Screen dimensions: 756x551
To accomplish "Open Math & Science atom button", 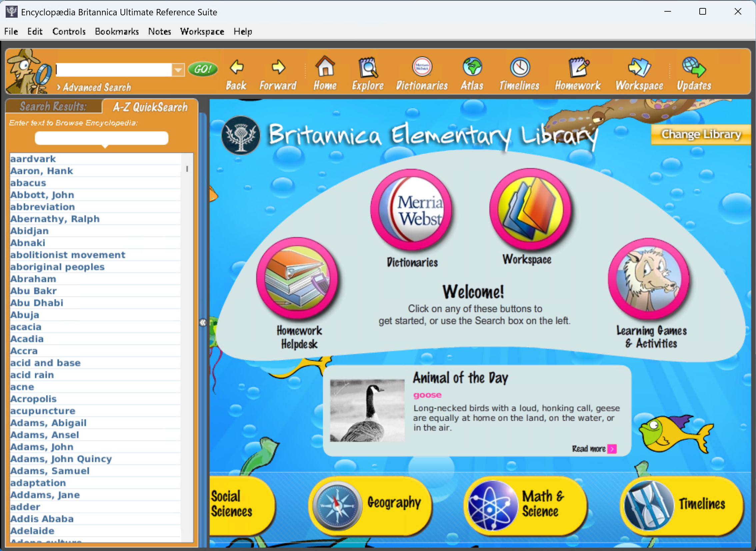I will pyautogui.click(x=526, y=506).
